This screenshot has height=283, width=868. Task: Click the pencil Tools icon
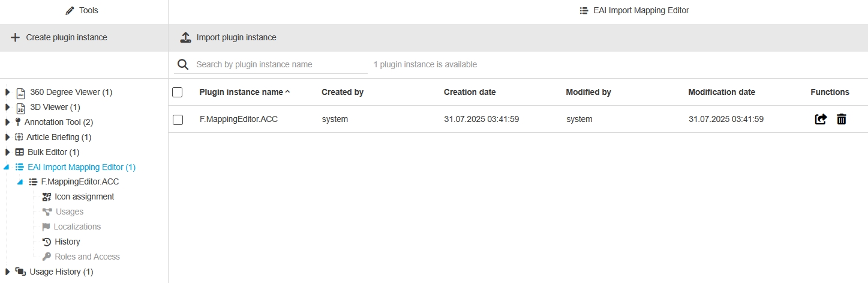click(70, 11)
